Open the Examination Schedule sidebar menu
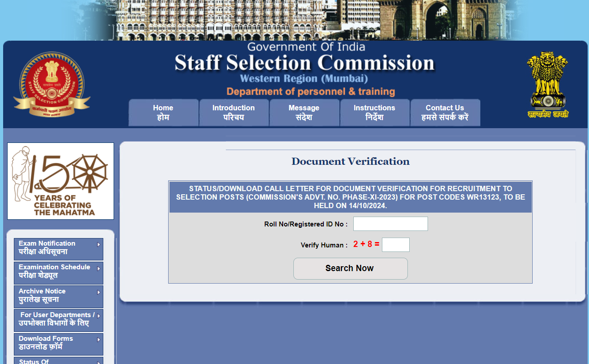Image resolution: width=589 pixels, height=364 pixels. 59,273
